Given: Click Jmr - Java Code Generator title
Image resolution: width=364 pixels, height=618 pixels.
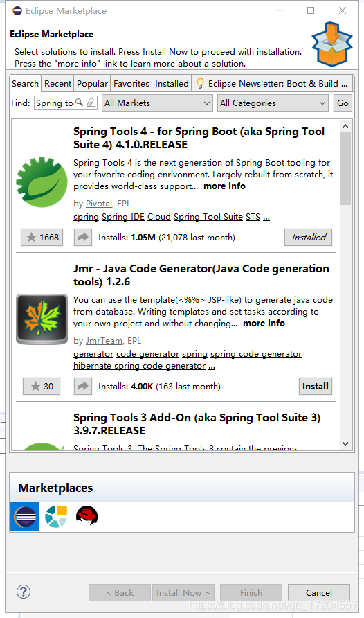Looking at the screenshot, I should 201,275.
